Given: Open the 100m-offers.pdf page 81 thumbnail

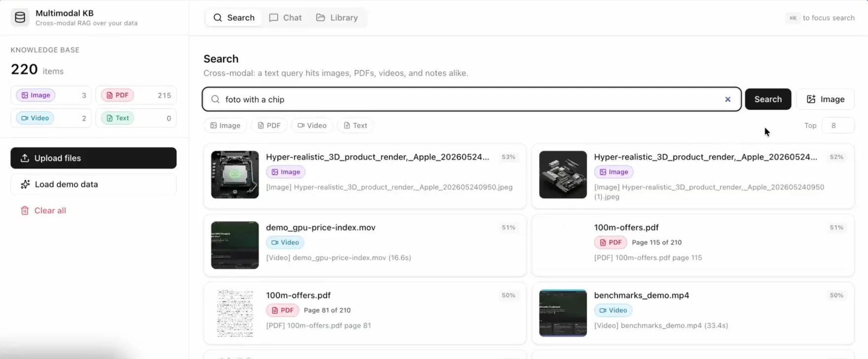Looking at the screenshot, I should pyautogui.click(x=235, y=313).
